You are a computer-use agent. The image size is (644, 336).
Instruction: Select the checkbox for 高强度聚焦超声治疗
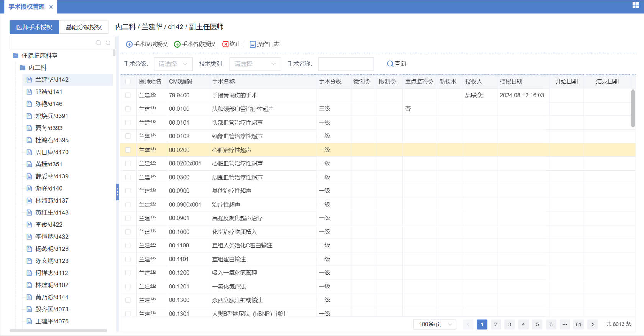coord(128,218)
